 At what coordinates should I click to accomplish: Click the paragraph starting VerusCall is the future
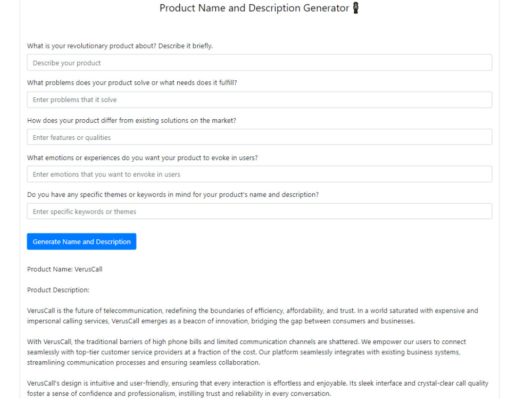point(253,316)
